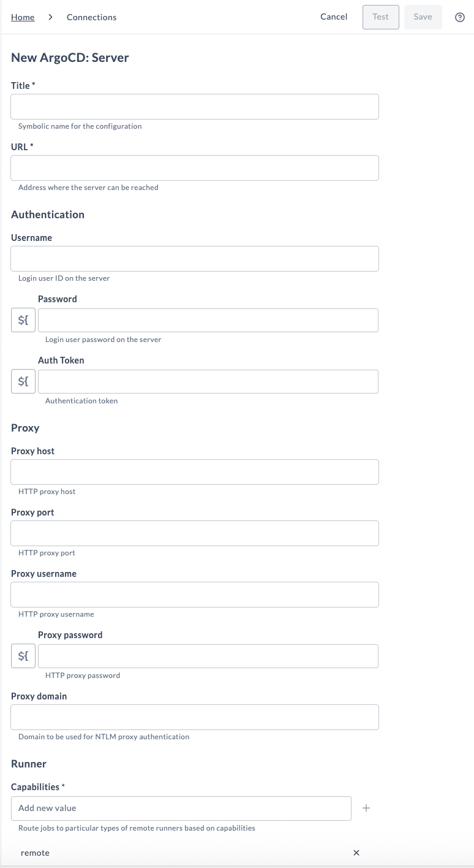Image resolution: width=474 pixels, height=868 pixels.
Task: Focus the Title input field
Action: [195, 107]
